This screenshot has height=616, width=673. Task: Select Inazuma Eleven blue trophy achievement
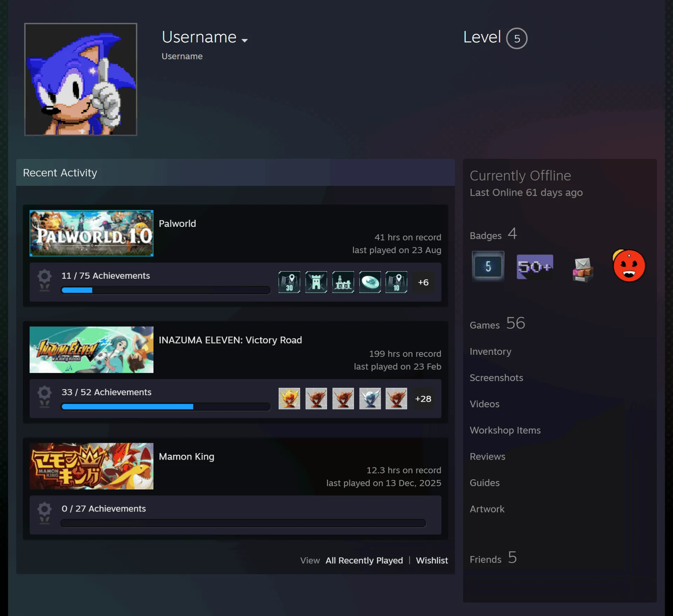tap(370, 398)
